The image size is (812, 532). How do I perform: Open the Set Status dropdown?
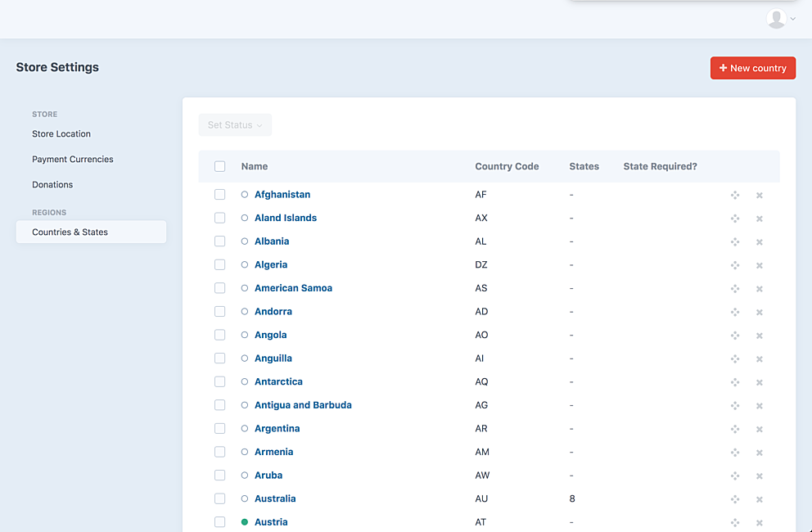coord(235,125)
